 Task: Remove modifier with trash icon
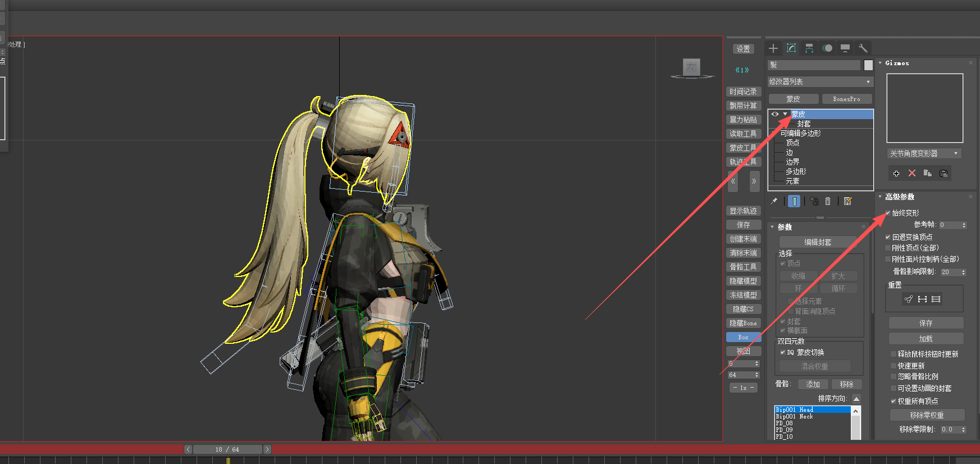click(828, 201)
